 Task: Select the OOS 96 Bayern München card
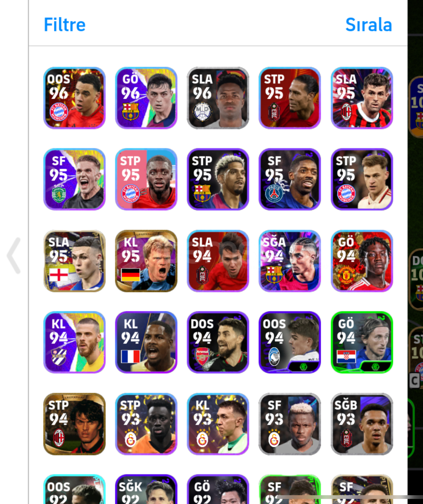(75, 98)
